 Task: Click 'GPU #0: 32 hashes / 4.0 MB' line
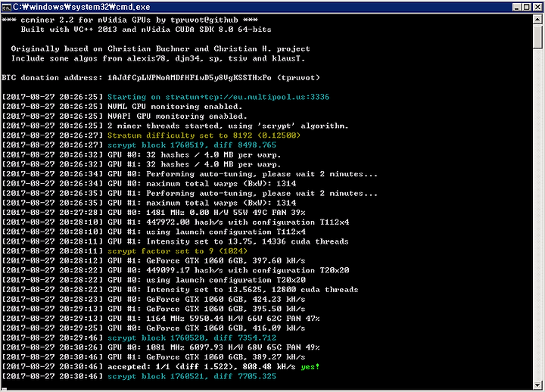142,154
